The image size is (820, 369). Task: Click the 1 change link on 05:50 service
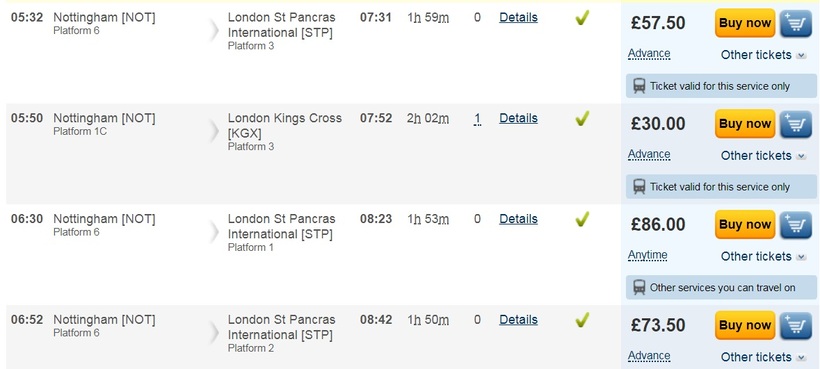pos(477,119)
